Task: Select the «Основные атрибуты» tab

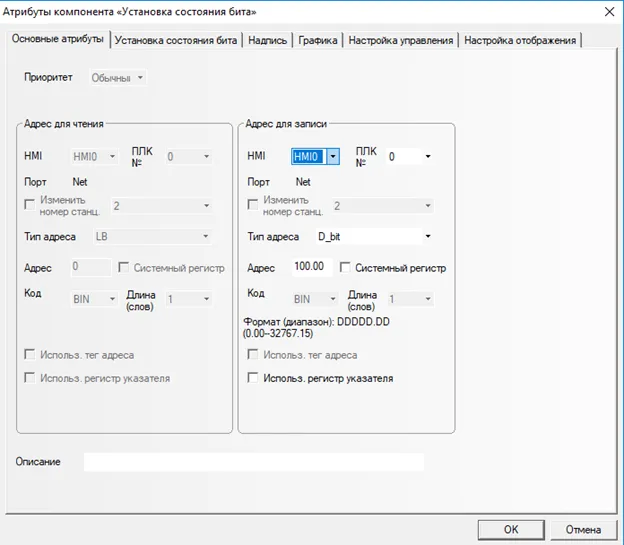Action: 58,39
